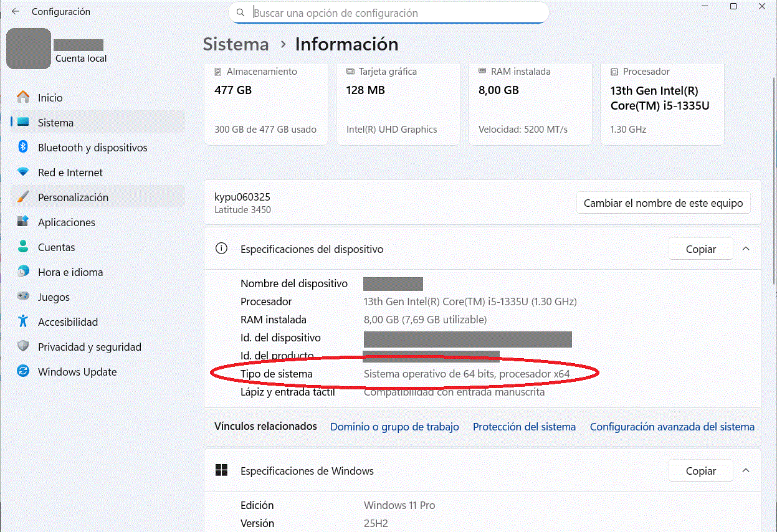
Task: Open Configuración avanzada del sistema link
Action: [672, 427]
